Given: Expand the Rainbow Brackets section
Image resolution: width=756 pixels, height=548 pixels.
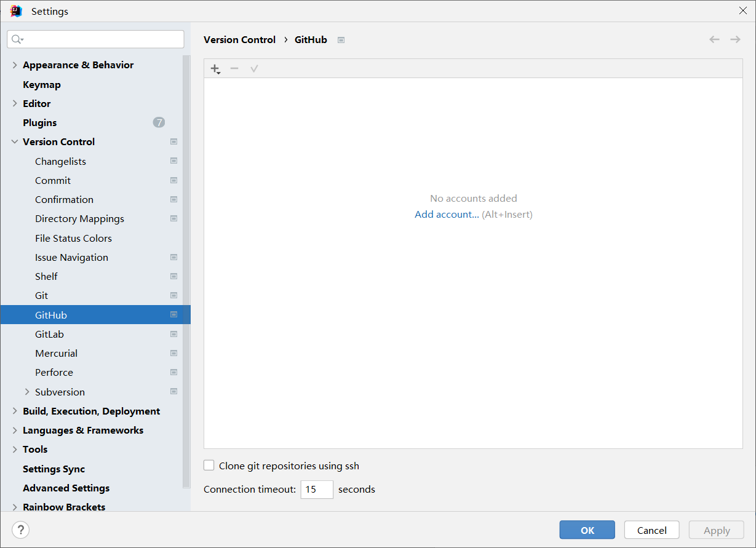Looking at the screenshot, I should (x=15, y=507).
